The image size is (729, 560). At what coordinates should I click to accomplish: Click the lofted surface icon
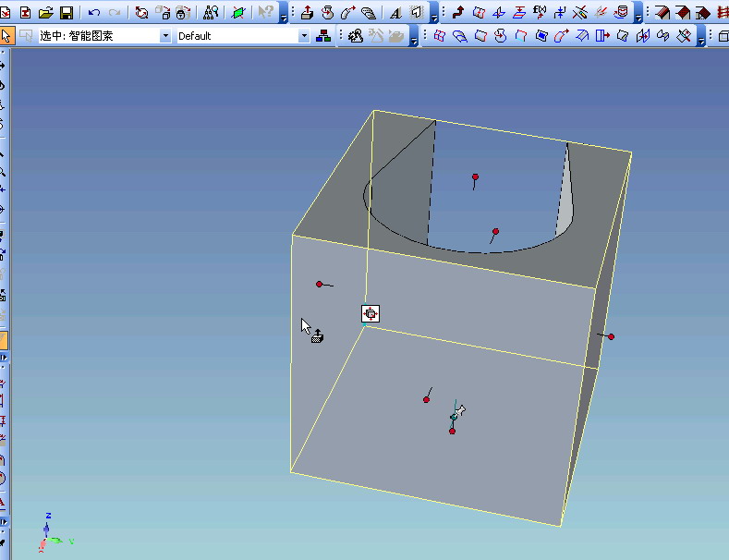pyautogui.click(x=460, y=36)
